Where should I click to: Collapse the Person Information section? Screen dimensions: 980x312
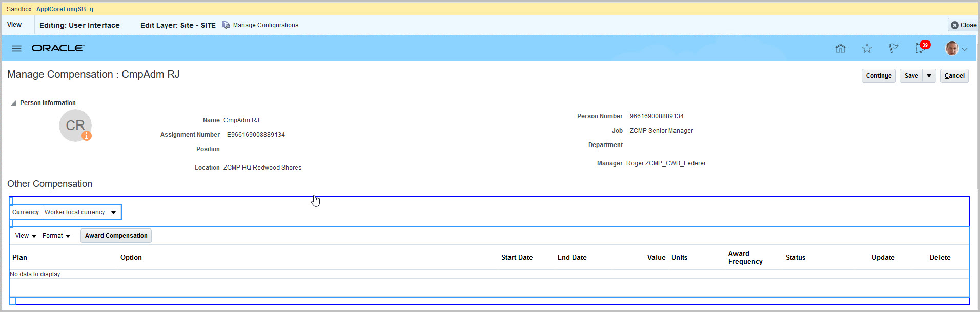click(x=14, y=103)
